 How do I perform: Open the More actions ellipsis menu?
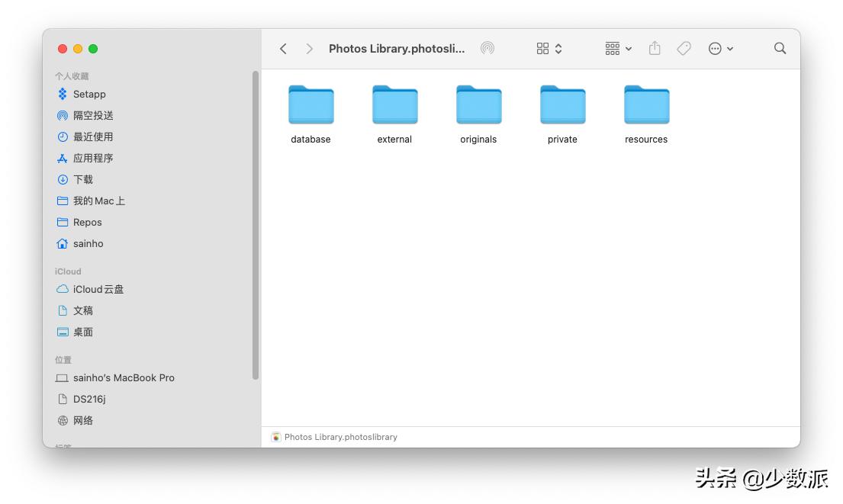(x=720, y=49)
